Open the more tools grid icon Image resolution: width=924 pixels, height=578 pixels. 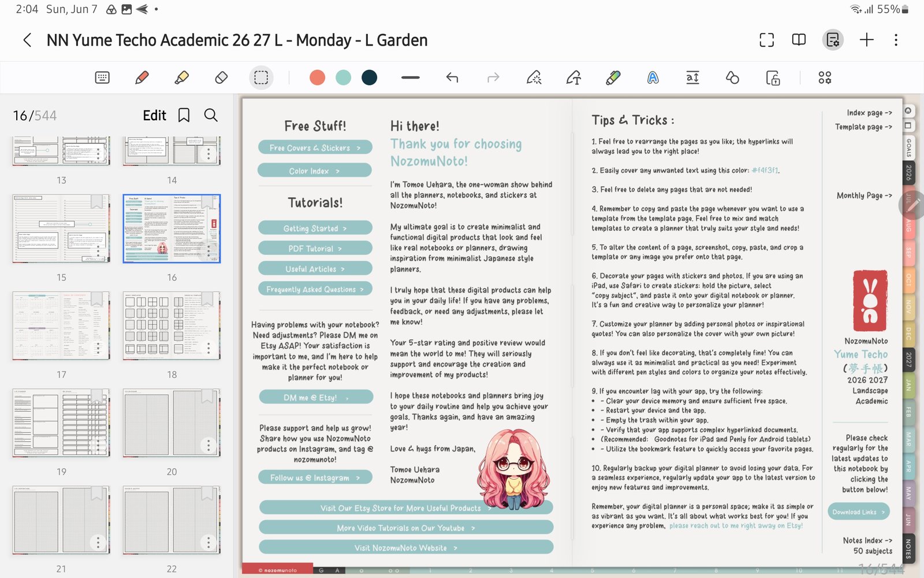coord(825,77)
